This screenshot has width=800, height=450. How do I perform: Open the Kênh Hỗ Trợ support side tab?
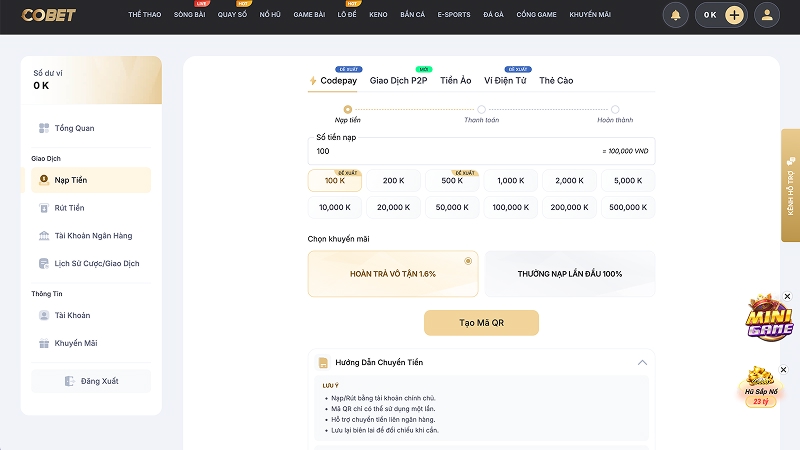[x=790, y=186]
